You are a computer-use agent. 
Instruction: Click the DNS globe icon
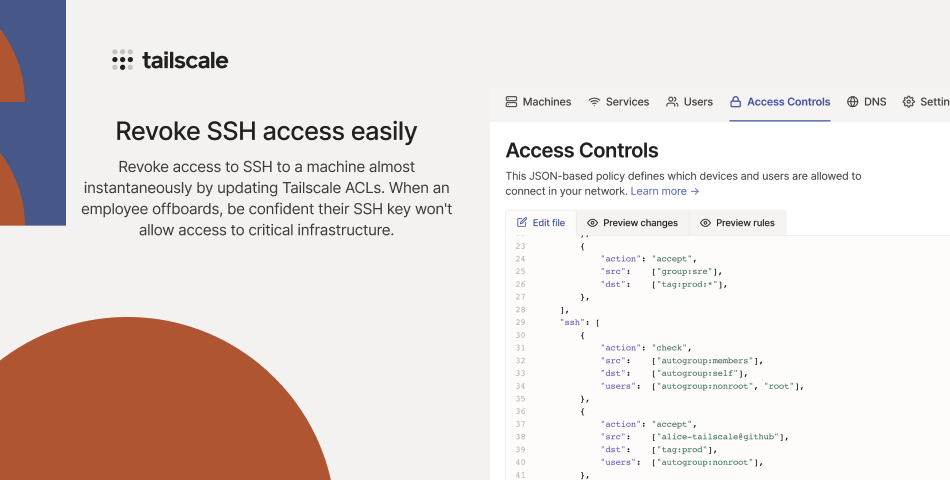852,102
